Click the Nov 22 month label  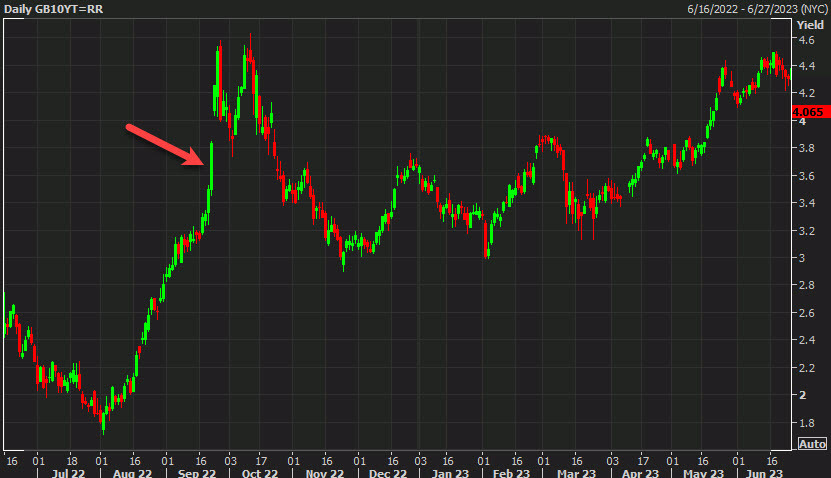(325, 473)
